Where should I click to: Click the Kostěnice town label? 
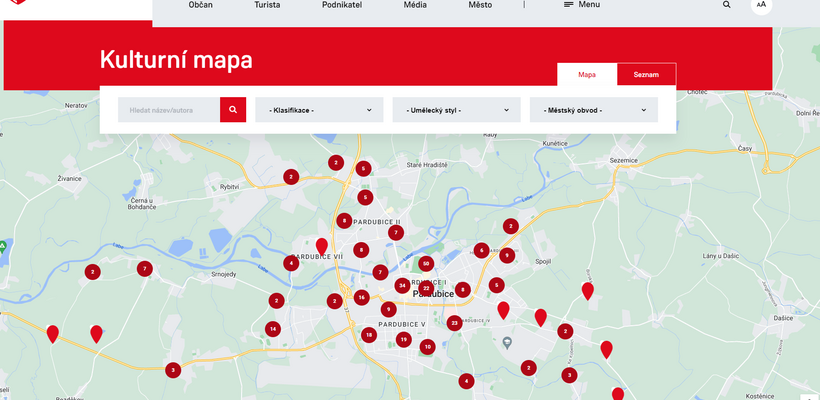click(x=760, y=396)
